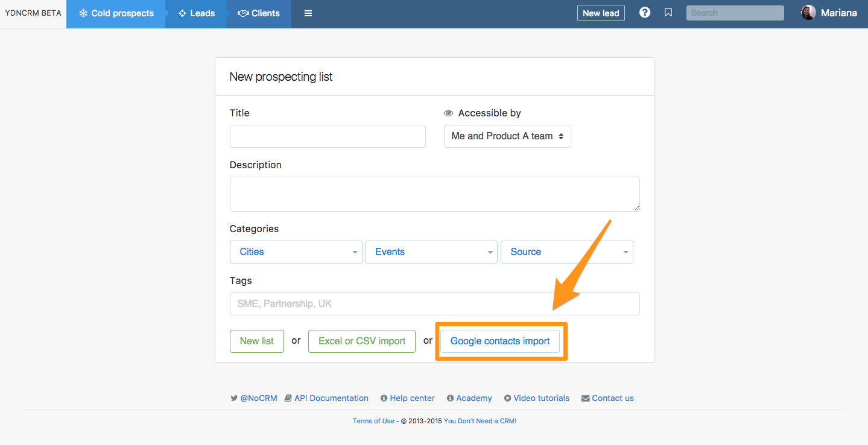This screenshot has width=868, height=445.
Task: Switch to the Cold prospects tab
Action: pyautogui.click(x=116, y=13)
